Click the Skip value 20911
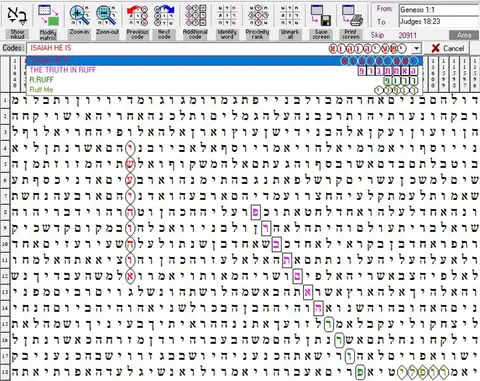The width and height of the screenshot is (480, 381). pyautogui.click(x=407, y=35)
